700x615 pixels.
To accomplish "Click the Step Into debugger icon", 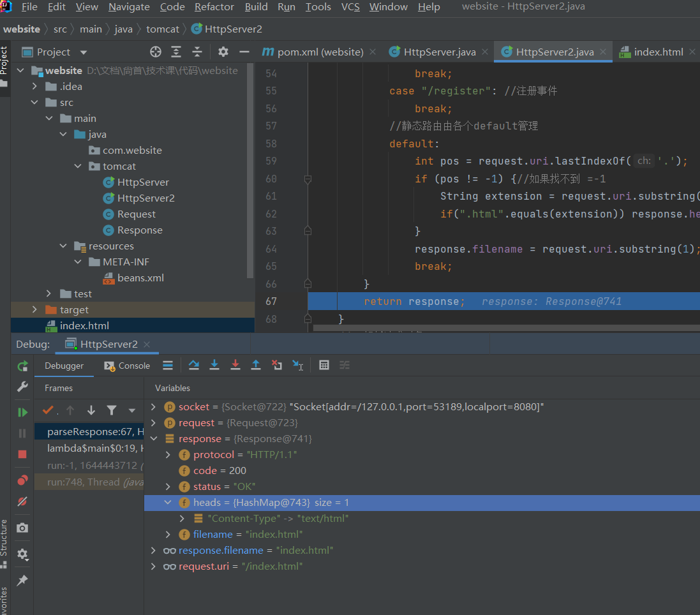I will [x=214, y=365].
